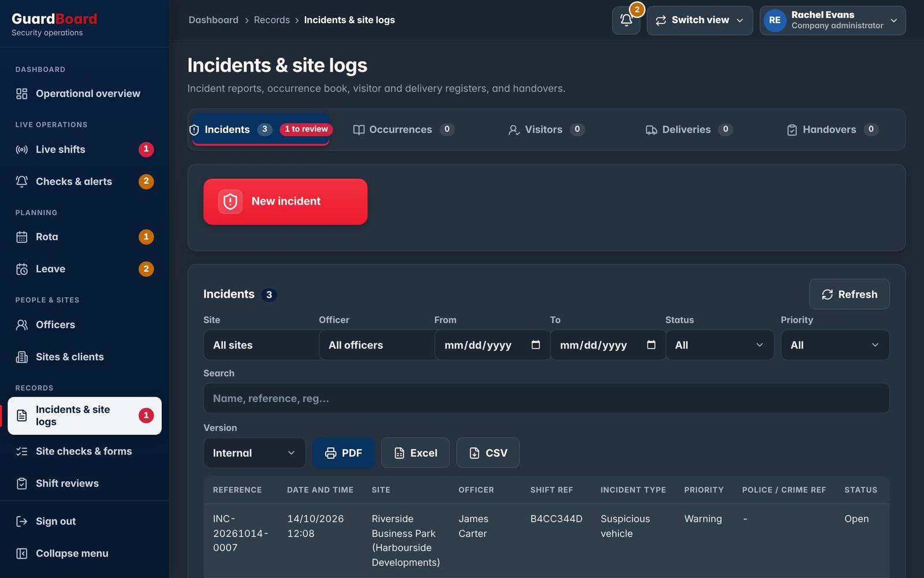Switch to the Deliveries tab
This screenshot has width=924, height=578.
coord(689,129)
